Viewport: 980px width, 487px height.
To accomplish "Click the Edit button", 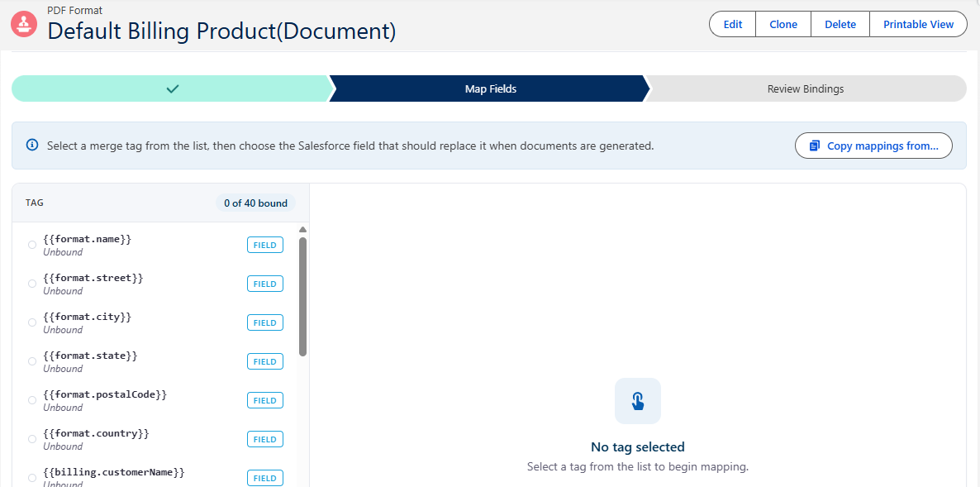I will 732,24.
